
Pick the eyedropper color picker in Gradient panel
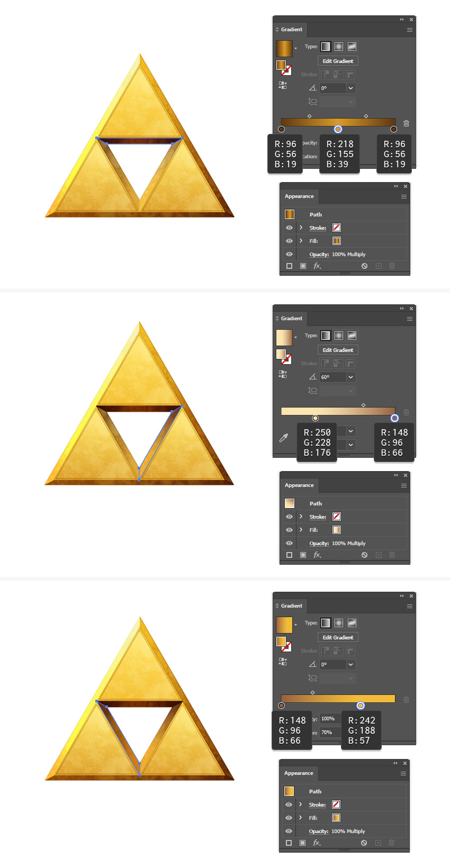coord(284,438)
